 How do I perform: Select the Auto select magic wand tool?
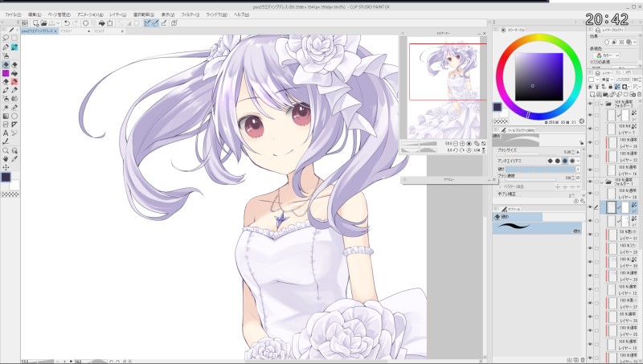6,108
